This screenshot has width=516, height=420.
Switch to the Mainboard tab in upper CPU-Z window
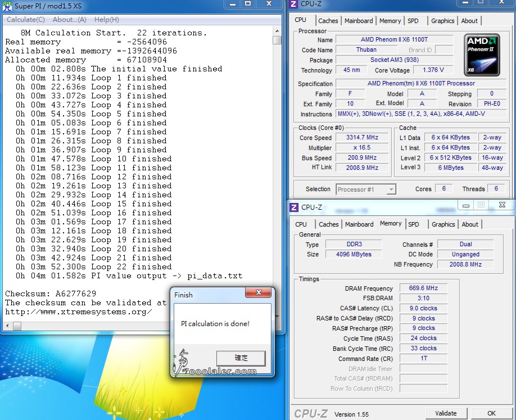pos(359,21)
